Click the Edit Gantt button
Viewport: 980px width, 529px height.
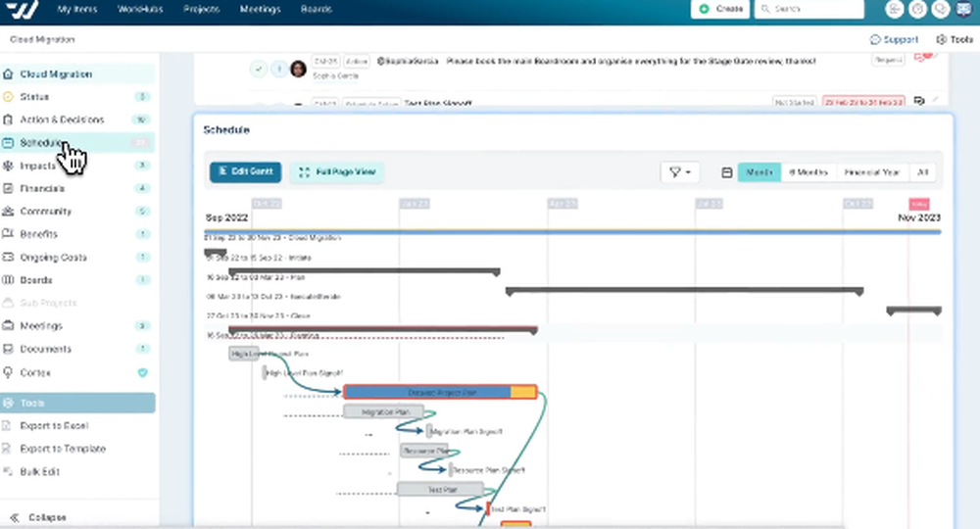click(x=246, y=171)
